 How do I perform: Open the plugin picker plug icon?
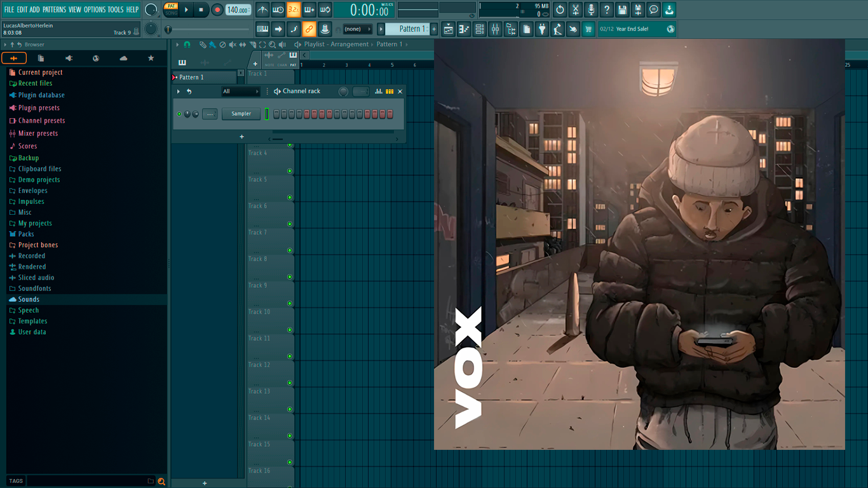542,29
